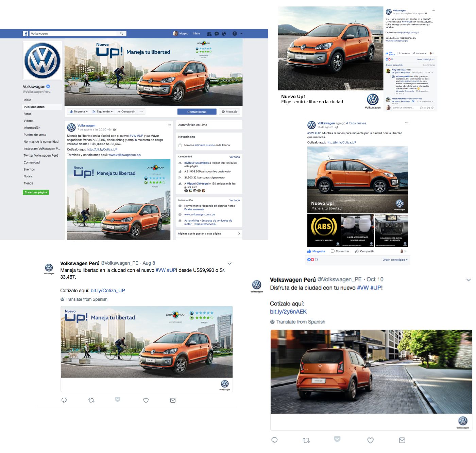Click the envelope message icon under Aug 8 tweet
The width and height of the screenshot is (476, 453).
[173, 400]
